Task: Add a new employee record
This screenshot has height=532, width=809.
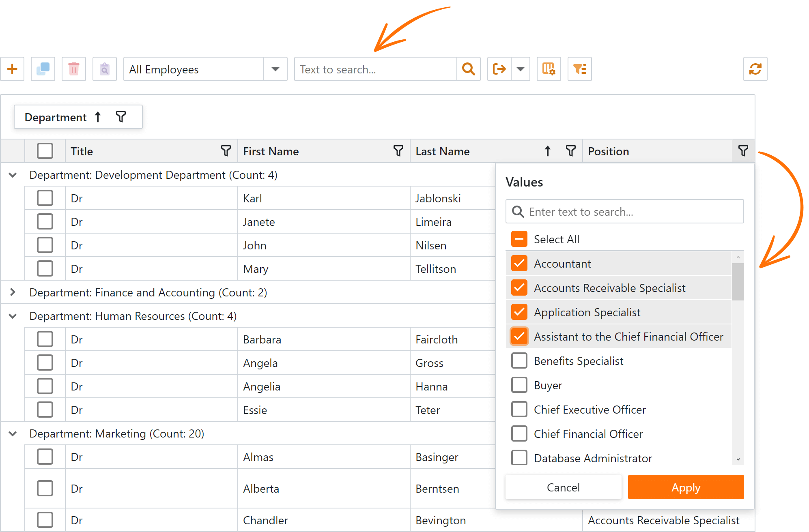Action: click(12, 69)
